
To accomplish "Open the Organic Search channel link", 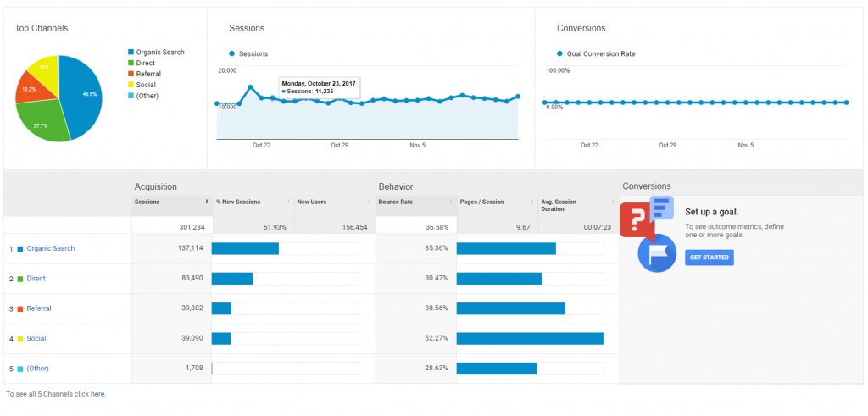I will (50, 248).
